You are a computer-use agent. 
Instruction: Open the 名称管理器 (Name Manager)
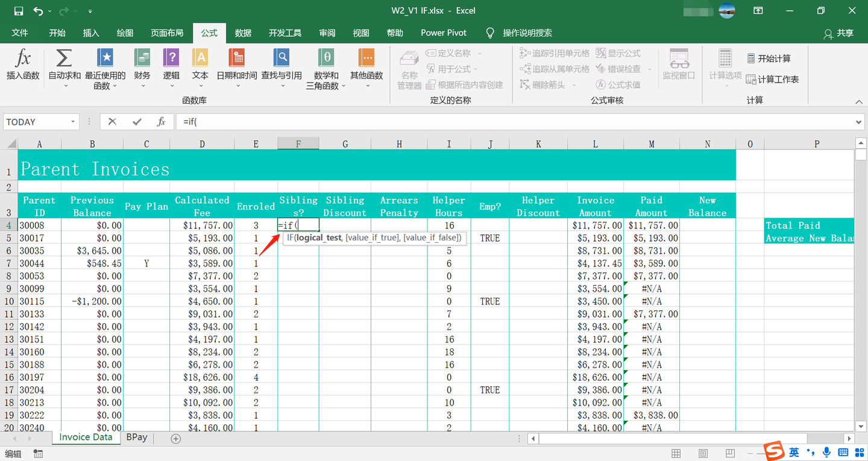(x=409, y=68)
